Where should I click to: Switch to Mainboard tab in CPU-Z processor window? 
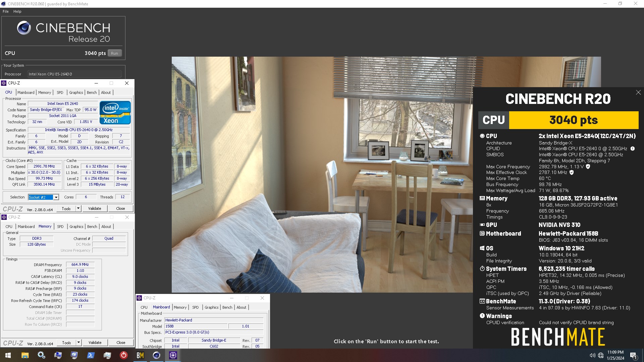(x=26, y=93)
